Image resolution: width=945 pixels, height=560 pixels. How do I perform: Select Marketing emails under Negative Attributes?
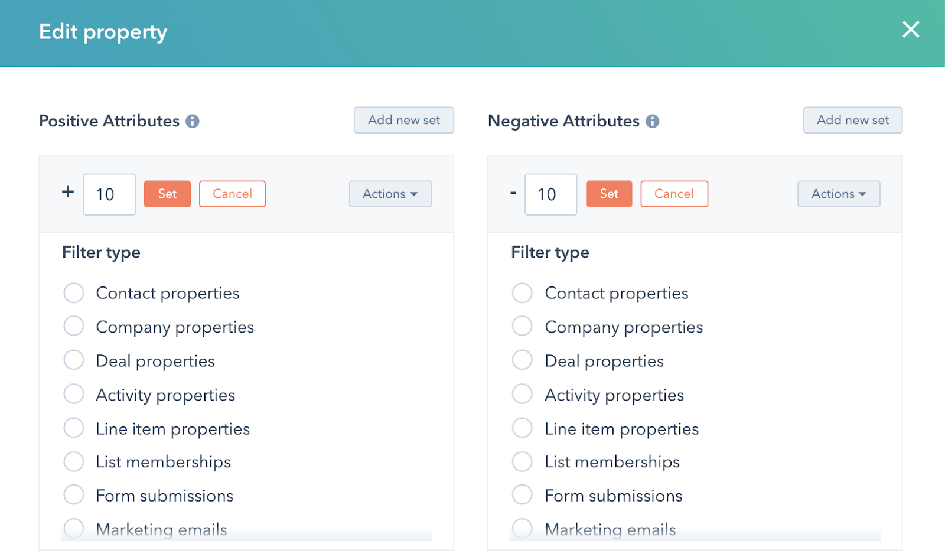click(522, 529)
